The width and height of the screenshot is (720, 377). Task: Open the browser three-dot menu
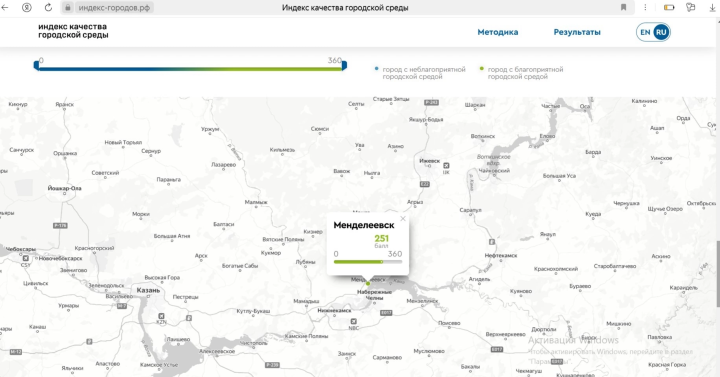pyautogui.click(x=645, y=7)
